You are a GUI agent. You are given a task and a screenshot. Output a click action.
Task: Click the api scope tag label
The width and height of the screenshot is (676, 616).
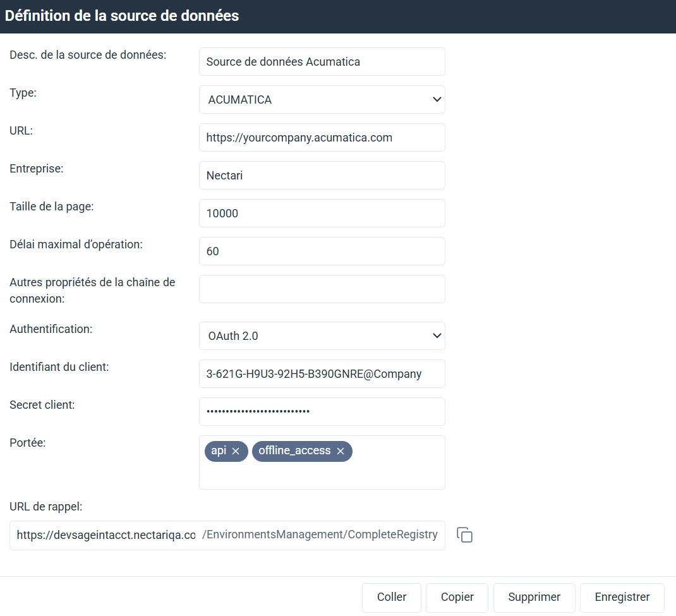pyautogui.click(x=219, y=450)
